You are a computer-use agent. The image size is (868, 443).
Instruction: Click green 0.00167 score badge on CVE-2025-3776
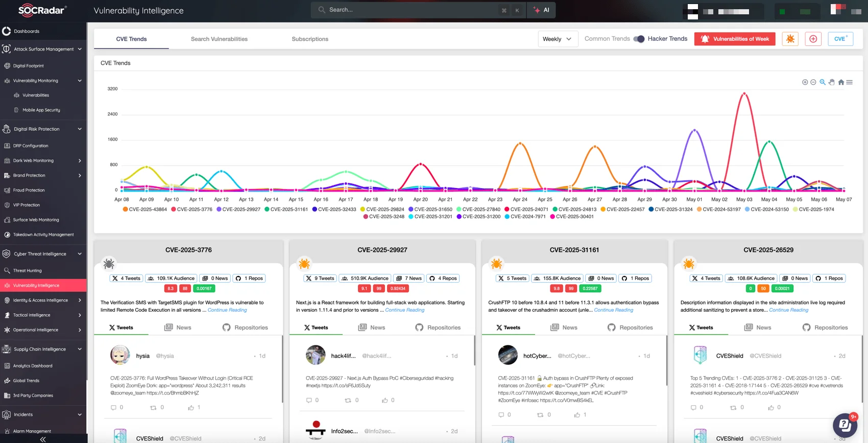point(204,289)
